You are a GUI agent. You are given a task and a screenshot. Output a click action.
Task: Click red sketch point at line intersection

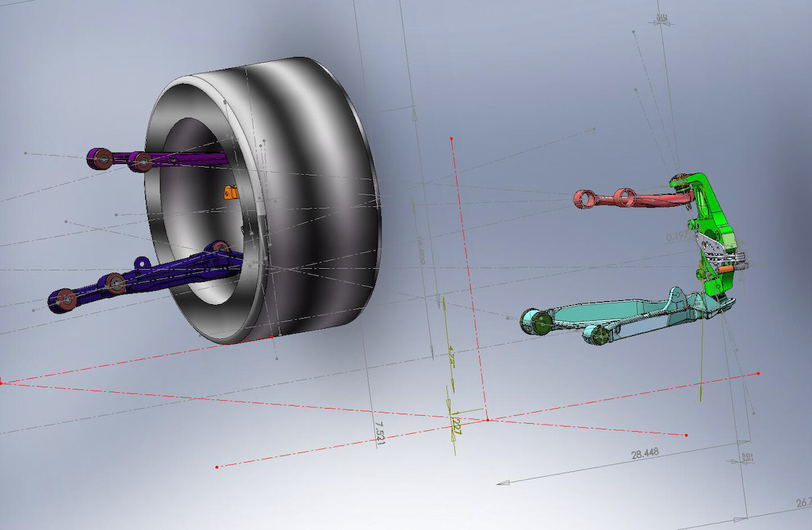point(487,419)
